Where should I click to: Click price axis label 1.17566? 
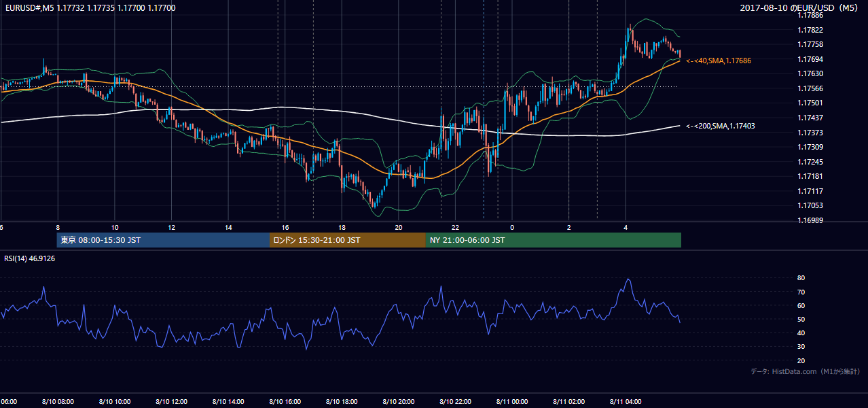[x=811, y=88]
